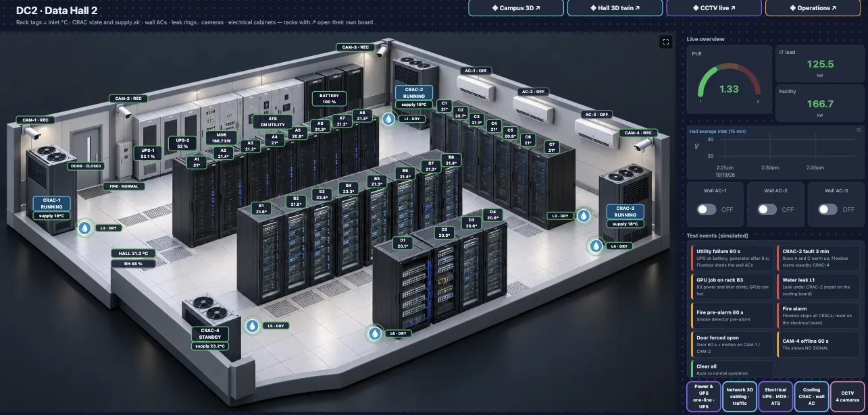Toggle the Wall AC-3 switch
Screen dimensions: 868x415
827,209
